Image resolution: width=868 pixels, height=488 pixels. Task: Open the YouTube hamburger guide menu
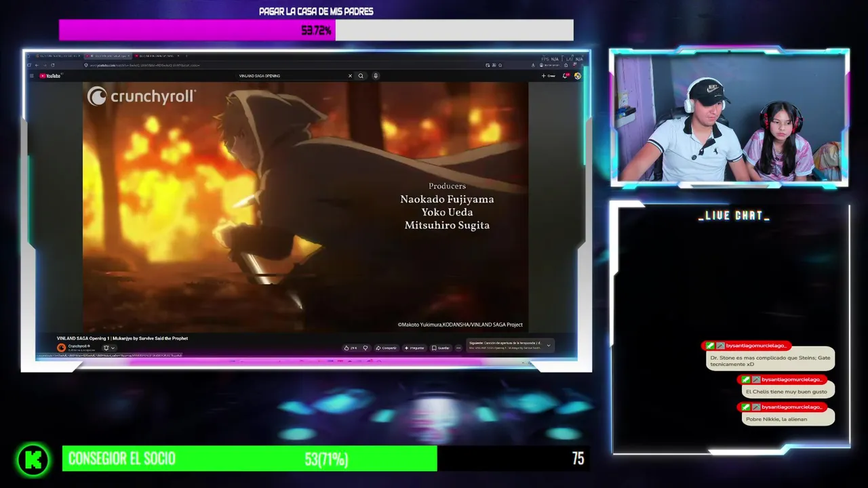tap(32, 76)
